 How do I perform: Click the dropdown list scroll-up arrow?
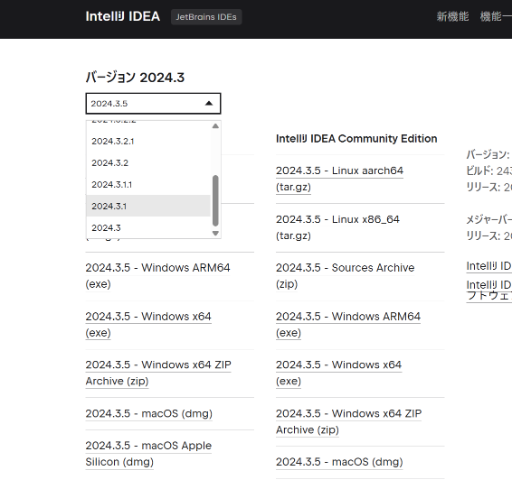pyautogui.click(x=216, y=126)
